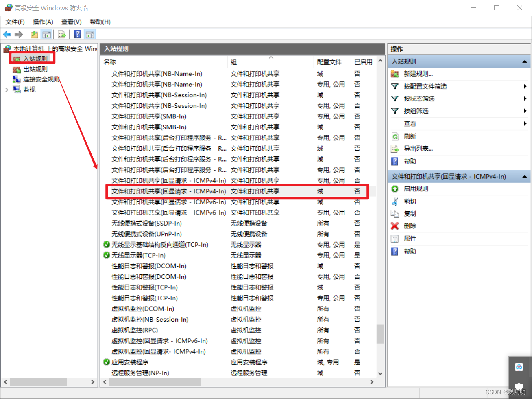Select the 无线便携式设备(SSDP-In) rule row
Viewport: 532px width, 399px height.
pyautogui.click(x=238, y=223)
